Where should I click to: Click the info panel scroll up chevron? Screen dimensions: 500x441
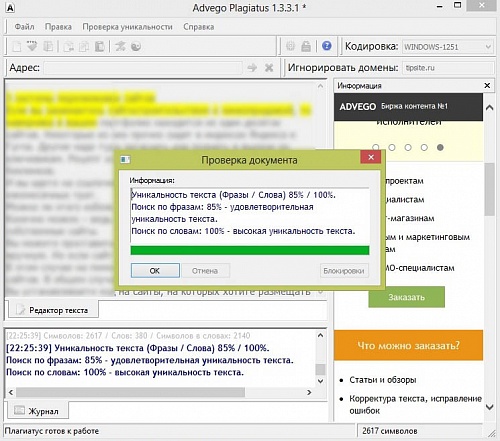[489, 108]
